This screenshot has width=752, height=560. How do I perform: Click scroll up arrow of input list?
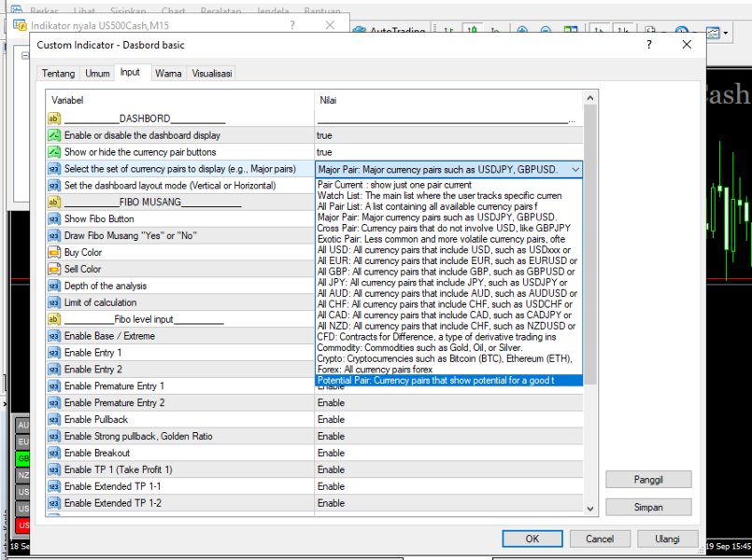(590, 98)
